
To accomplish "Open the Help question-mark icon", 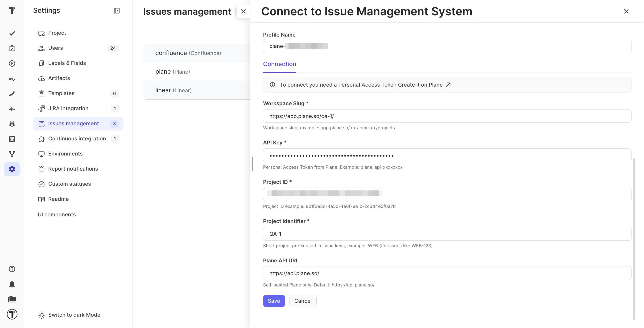I will click(x=12, y=269).
